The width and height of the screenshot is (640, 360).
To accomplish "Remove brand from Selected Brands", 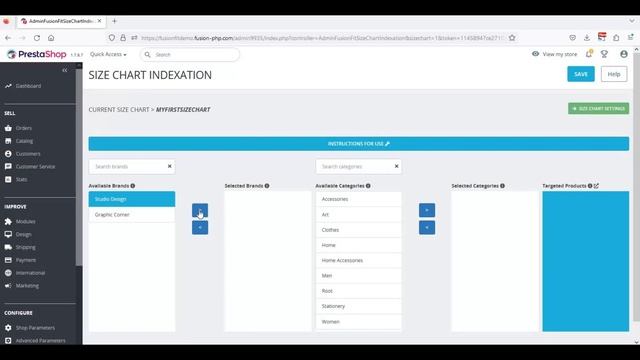I will click(x=200, y=227).
